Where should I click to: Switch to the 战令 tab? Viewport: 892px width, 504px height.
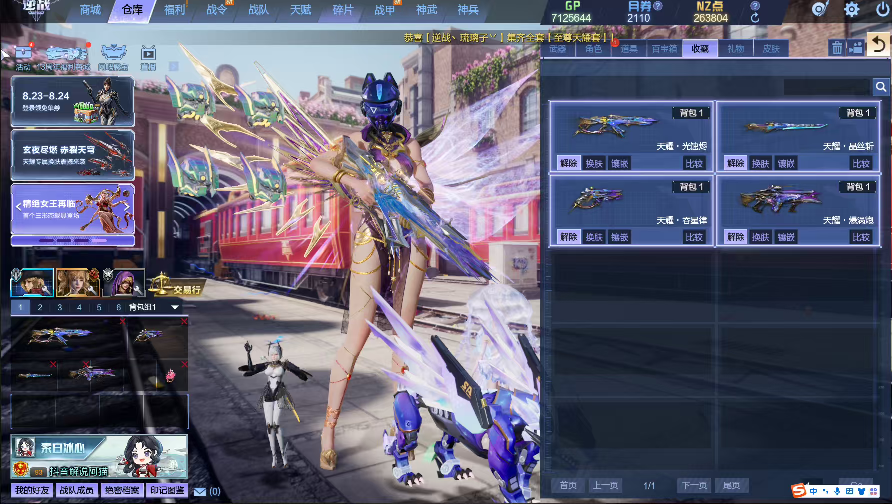pyautogui.click(x=216, y=10)
